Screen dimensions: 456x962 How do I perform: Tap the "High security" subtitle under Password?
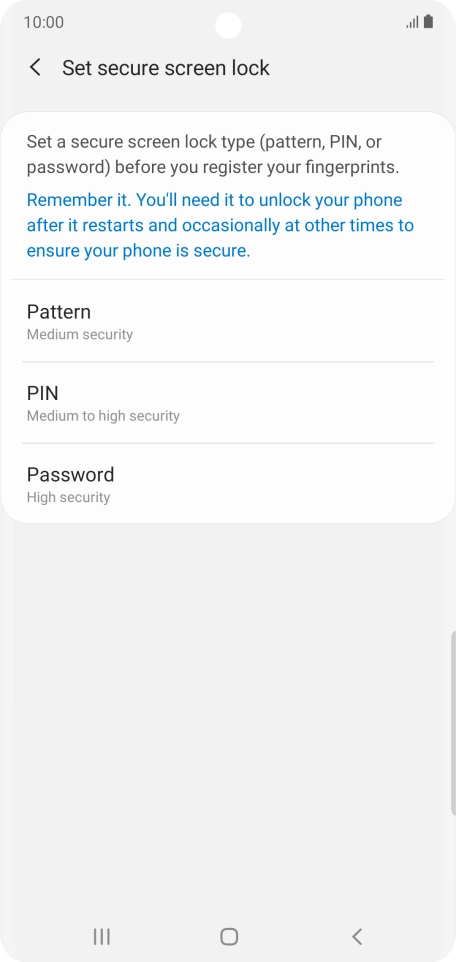68,497
